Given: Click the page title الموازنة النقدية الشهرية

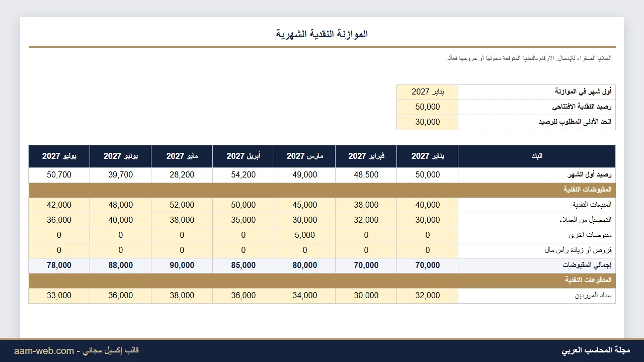Looking at the screenshot, I should point(322,34).
